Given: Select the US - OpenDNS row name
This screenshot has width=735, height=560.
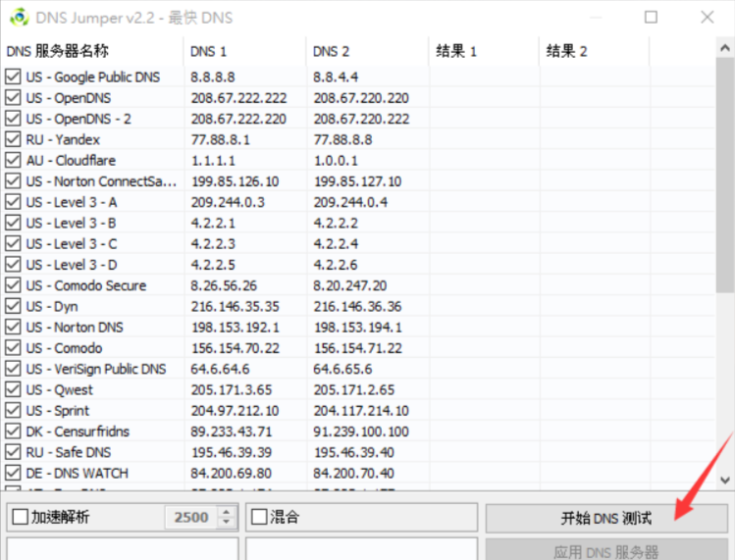Looking at the screenshot, I should (69, 98).
